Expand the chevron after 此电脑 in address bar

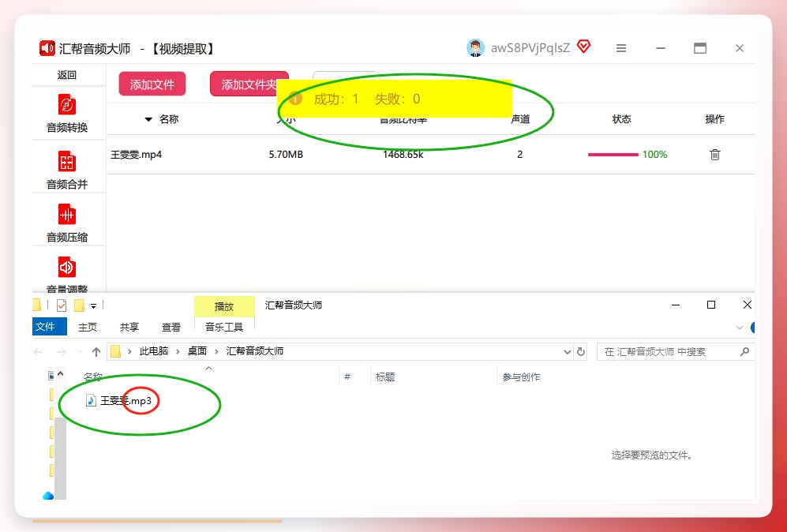177,351
